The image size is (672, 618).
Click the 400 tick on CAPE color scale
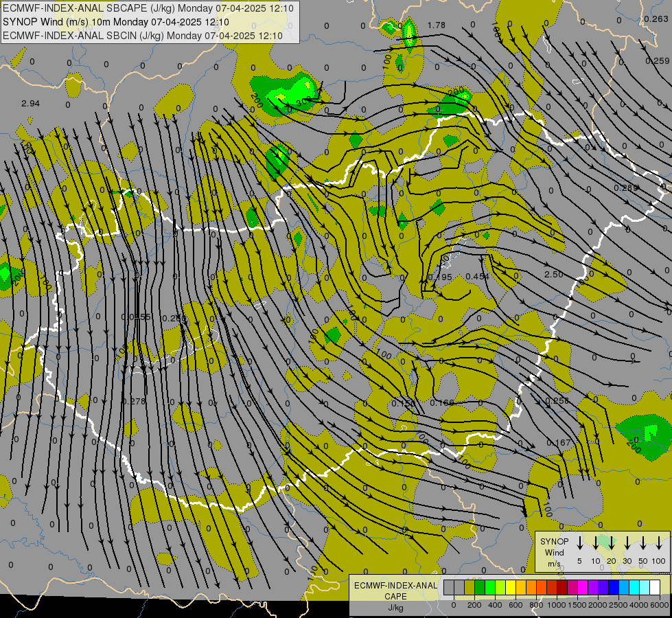pyautogui.click(x=495, y=605)
